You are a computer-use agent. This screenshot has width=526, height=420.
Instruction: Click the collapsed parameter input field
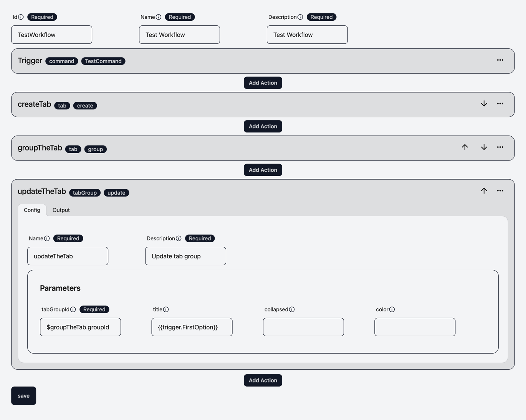click(303, 327)
